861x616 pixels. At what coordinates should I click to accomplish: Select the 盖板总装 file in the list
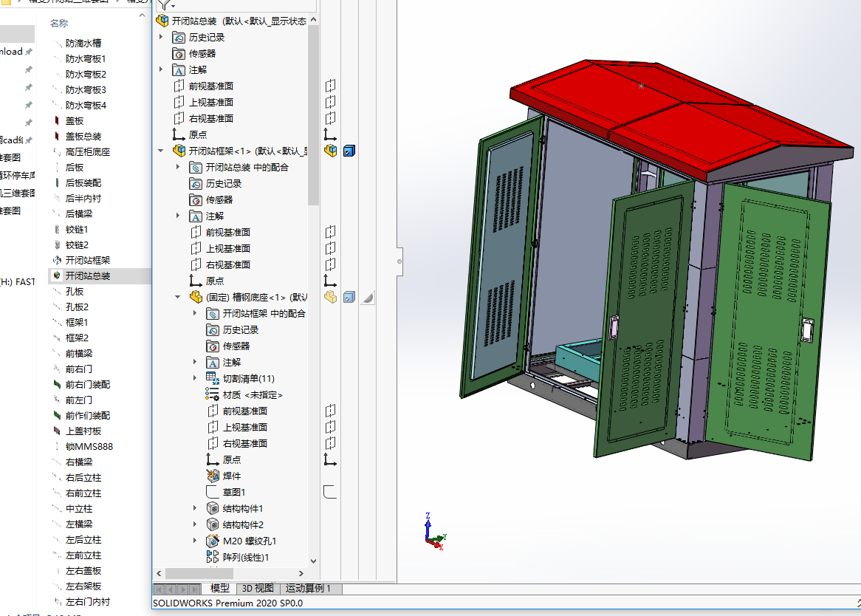[x=83, y=137]
